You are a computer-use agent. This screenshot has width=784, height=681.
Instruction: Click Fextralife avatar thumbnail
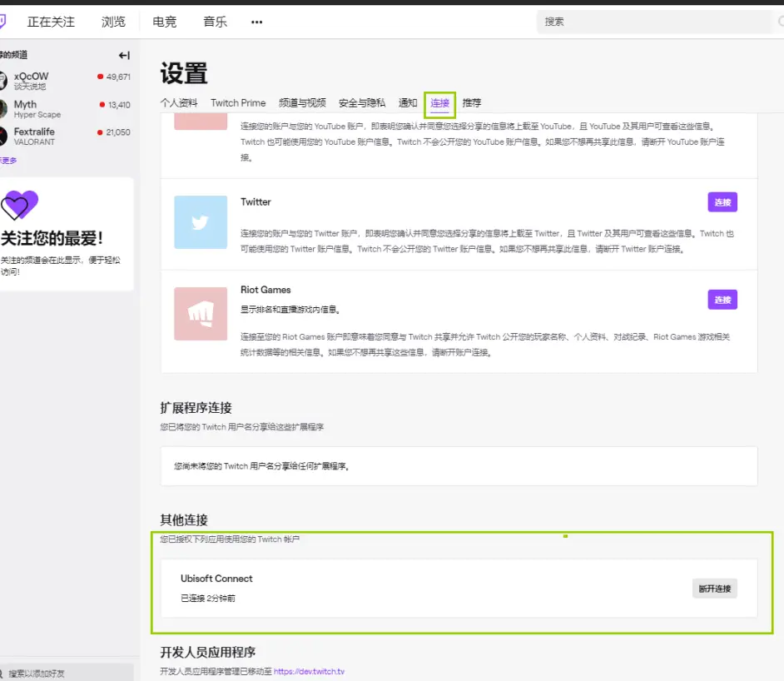(x=3, y=136)
